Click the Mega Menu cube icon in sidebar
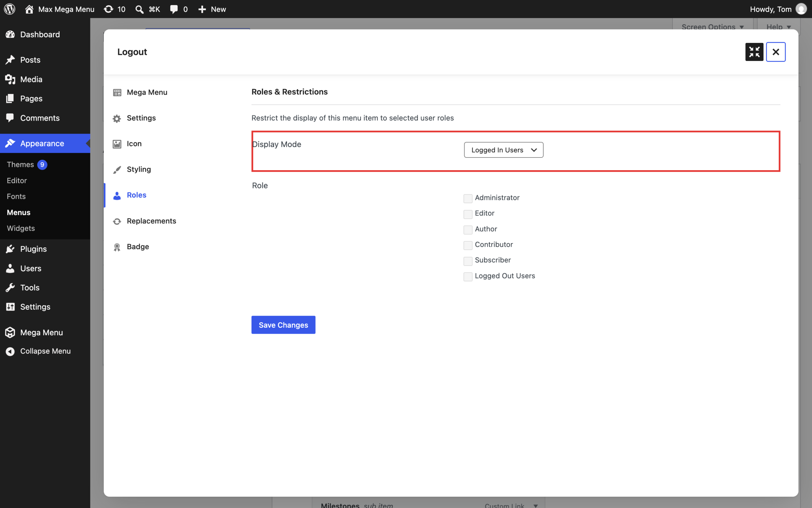Image resolution: width=812 pixels, height=508 pixels. (10, 332)
